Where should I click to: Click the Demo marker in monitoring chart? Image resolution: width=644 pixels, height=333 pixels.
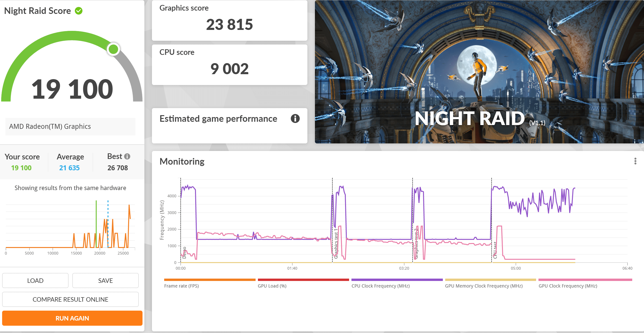[x=184, y=253]
